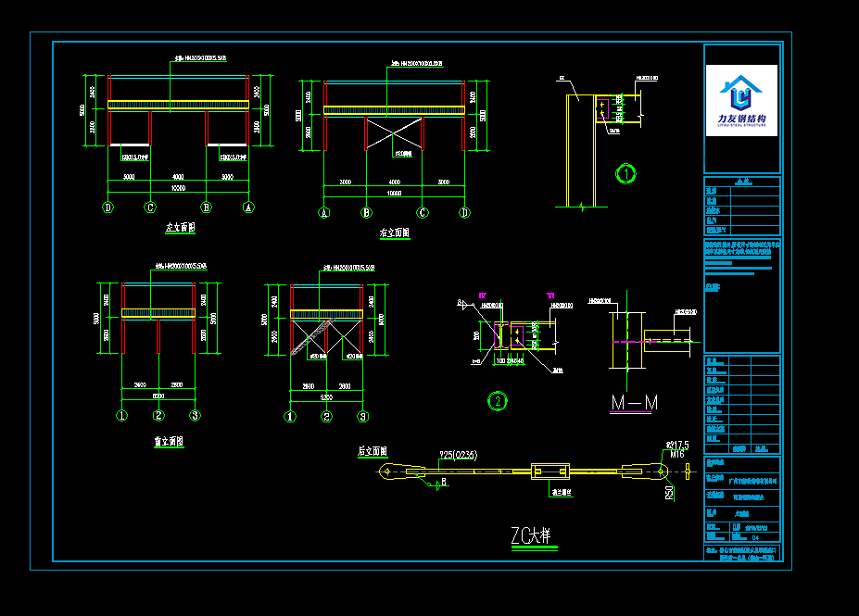Select the M16 bolt annotation text
Viewport: 859px width, 616px height.
click(676, 454)
